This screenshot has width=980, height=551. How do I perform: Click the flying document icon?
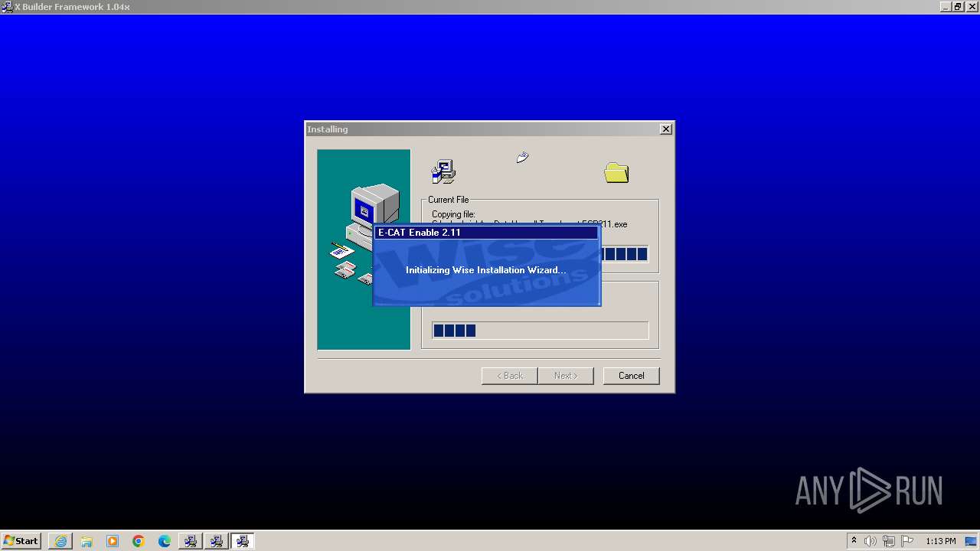523,158
